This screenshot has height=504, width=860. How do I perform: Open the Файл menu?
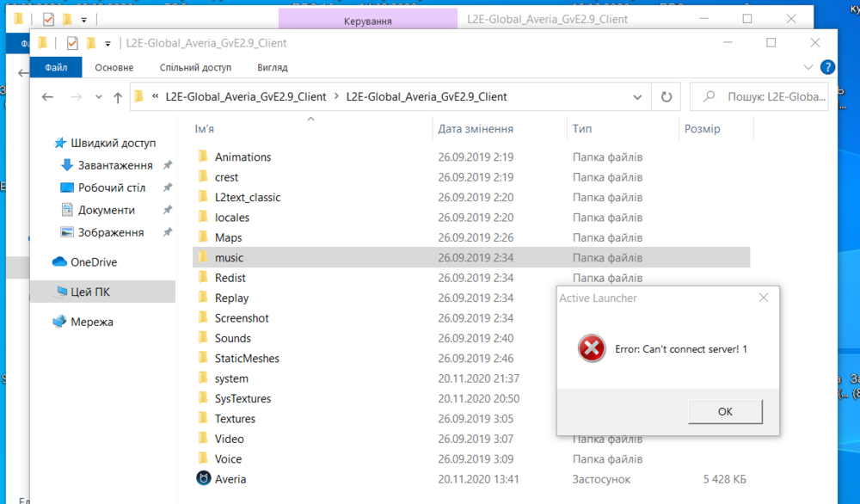pyautogui.click(x=56, y=67)
